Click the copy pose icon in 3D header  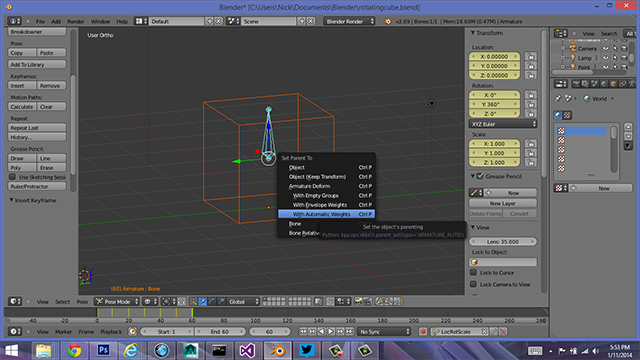[379, 302]
